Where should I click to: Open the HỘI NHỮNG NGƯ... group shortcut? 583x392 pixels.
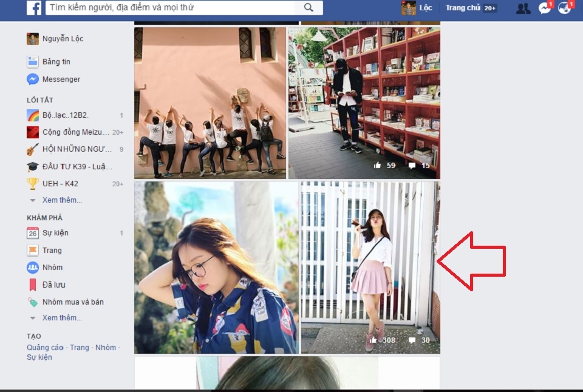tap(77, 149)
